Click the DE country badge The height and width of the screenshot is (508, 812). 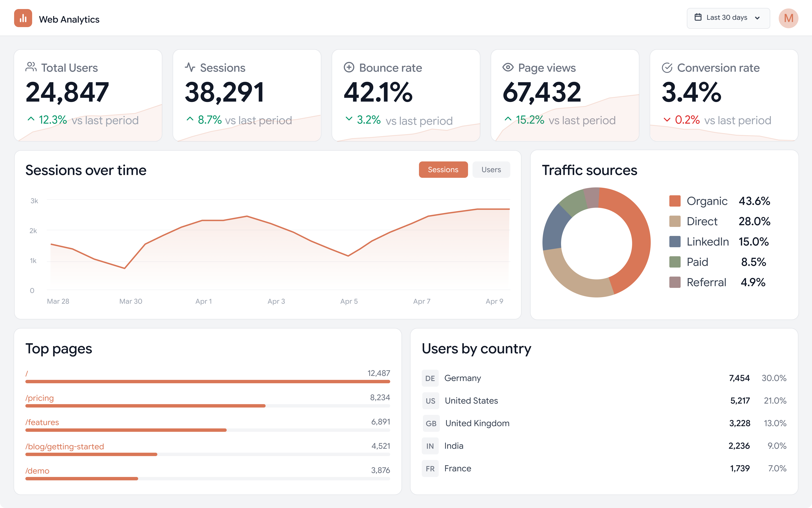pos(430,378)
